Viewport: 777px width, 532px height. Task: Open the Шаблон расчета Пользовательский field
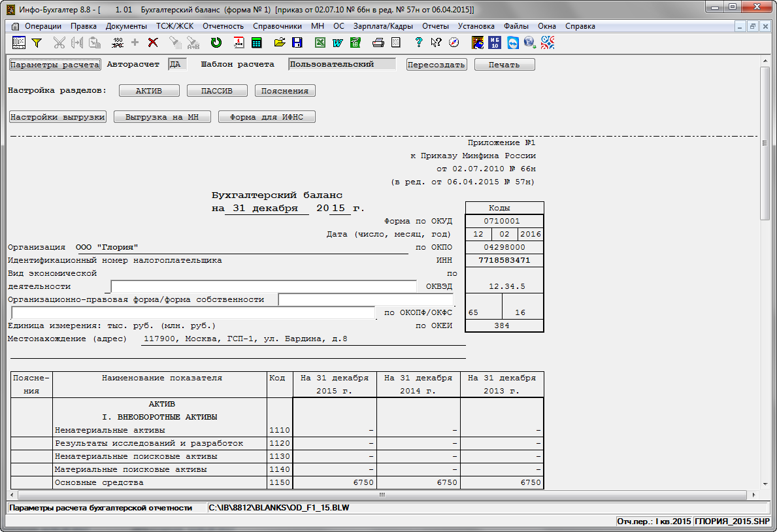pyautogui.click(x=342, y=65)
